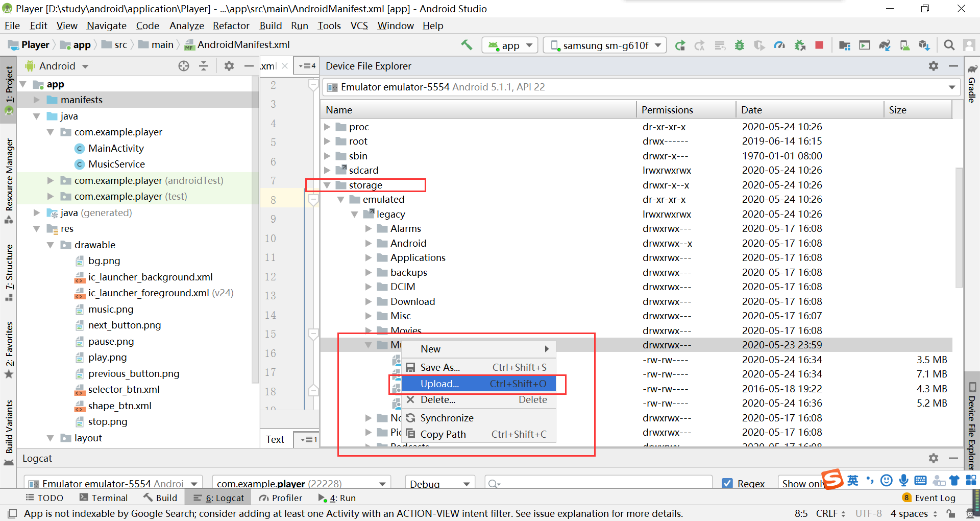980x521 pixels.
Task: Click the Name column header
Action: click(x=478, y=110)
